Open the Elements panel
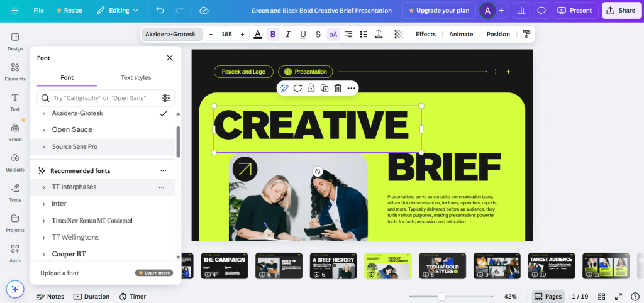The height and width of the screenshot is (303, 644). pyautogui.click(x=15, y=72)
